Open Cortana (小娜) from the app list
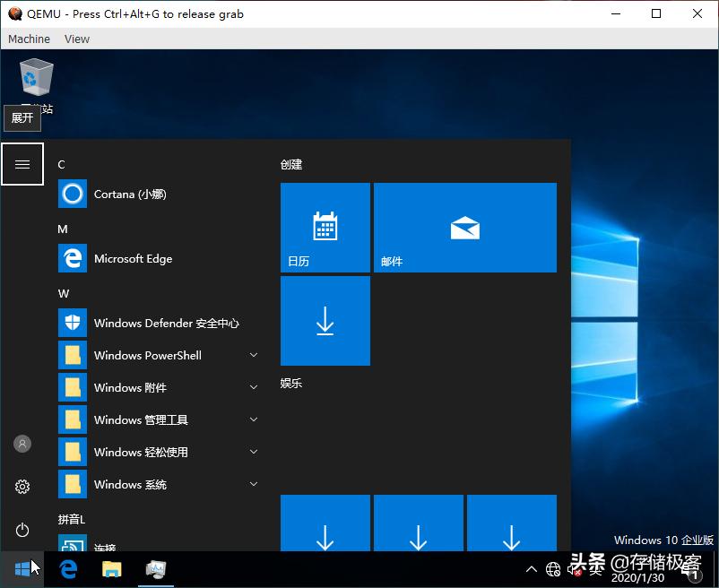The width and height of the screenshot is (719, 588). click(x=129, y=195)
